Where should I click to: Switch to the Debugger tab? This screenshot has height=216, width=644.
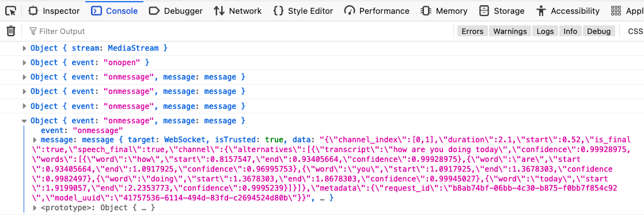click(x=176, y=11)
